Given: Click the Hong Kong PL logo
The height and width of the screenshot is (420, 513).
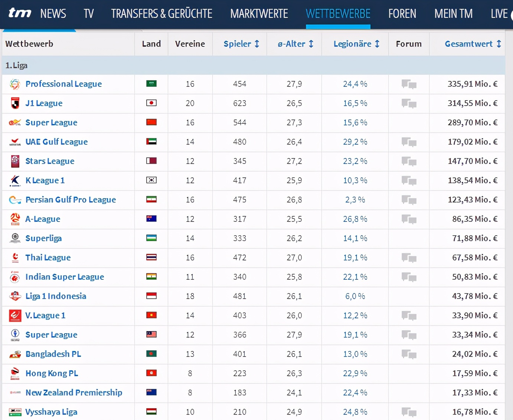Looking at the screenshot, I should (15, 373).
